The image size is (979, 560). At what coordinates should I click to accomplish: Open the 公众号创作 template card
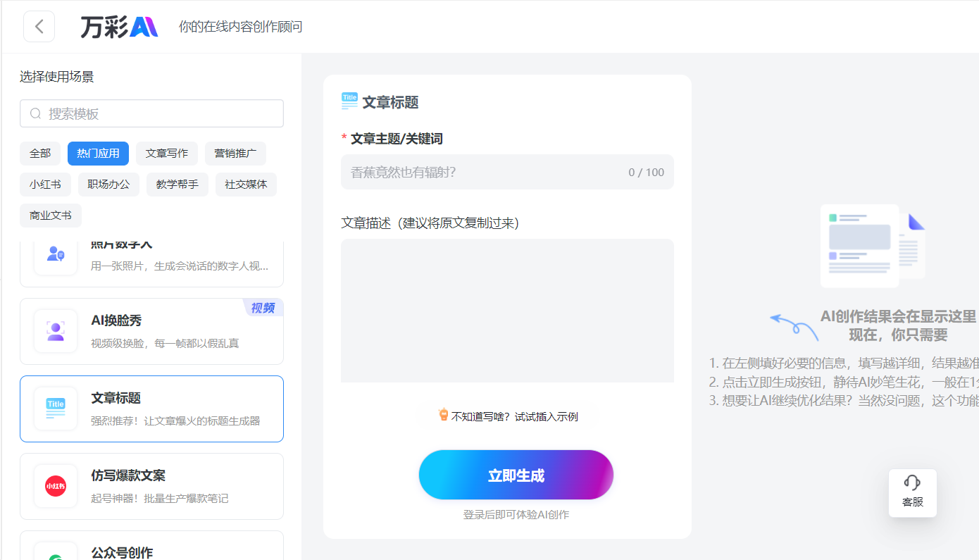point(151,545)
